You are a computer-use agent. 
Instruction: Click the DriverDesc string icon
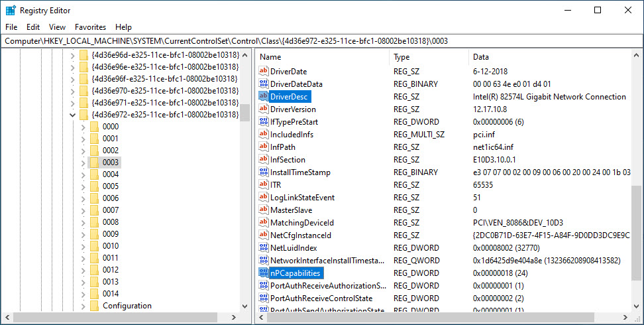tap(263, 97)
